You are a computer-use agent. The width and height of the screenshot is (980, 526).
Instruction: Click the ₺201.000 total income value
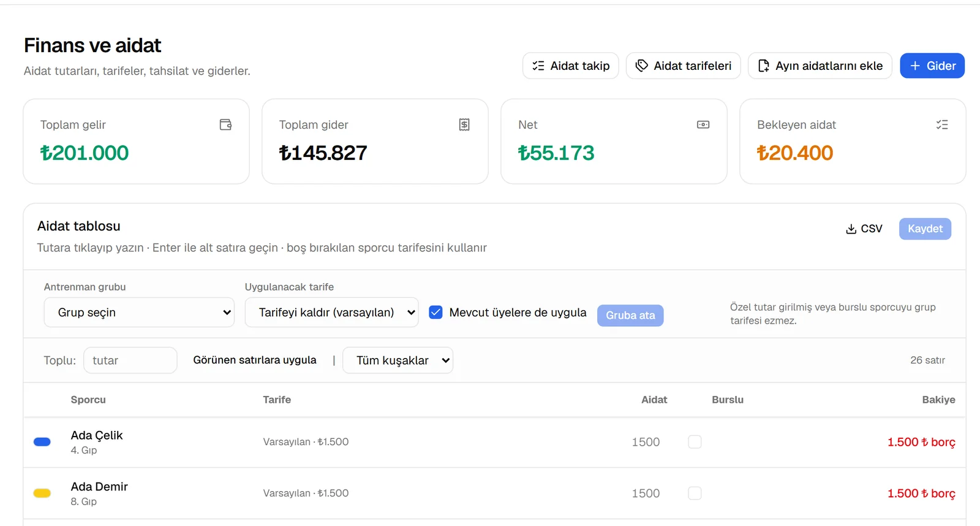pyautogui.click(x=85, y=153)
